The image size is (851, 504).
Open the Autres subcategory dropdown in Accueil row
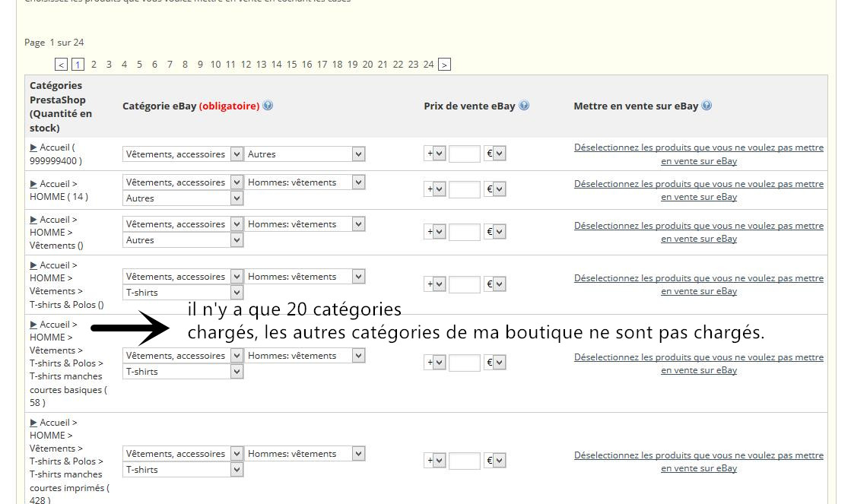pyautogui.click(x=304, y=154)
